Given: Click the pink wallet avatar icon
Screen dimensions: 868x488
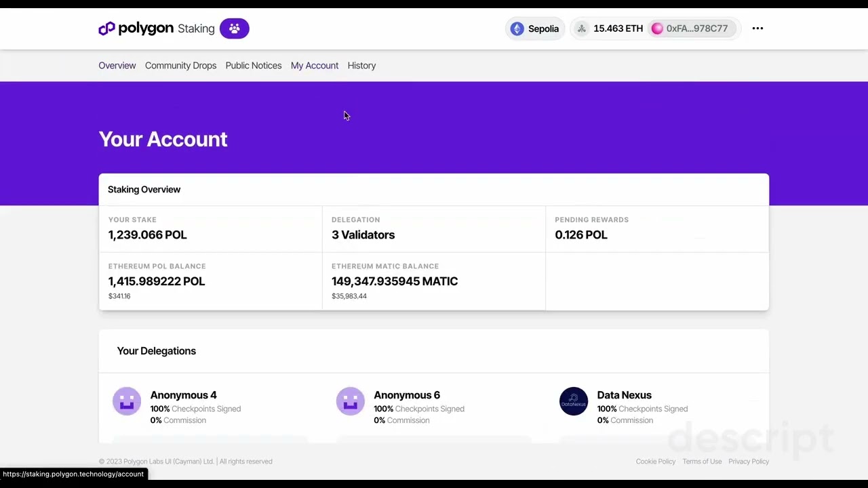Looking at the screenshot, I should tap(657, 28).
